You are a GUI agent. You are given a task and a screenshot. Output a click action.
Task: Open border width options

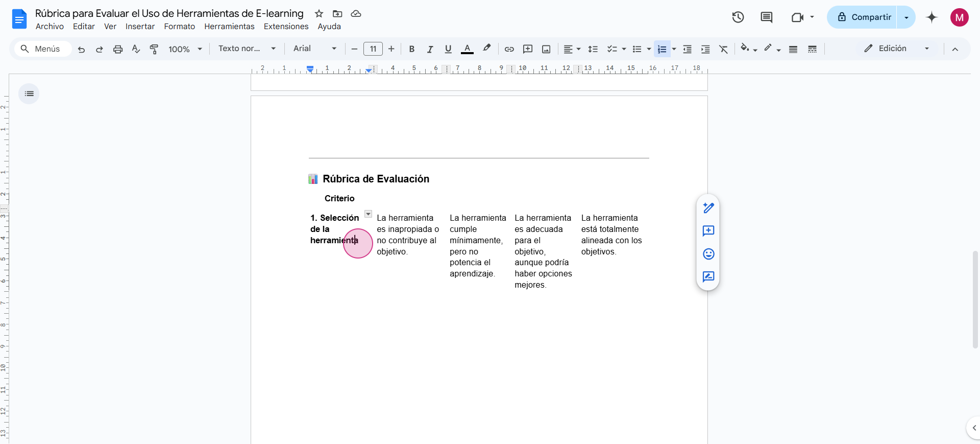click(x=793, y=49)
